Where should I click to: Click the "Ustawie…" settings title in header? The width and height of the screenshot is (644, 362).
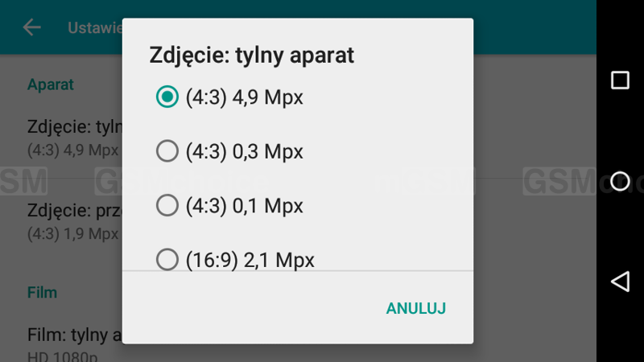tap(94, 27)
